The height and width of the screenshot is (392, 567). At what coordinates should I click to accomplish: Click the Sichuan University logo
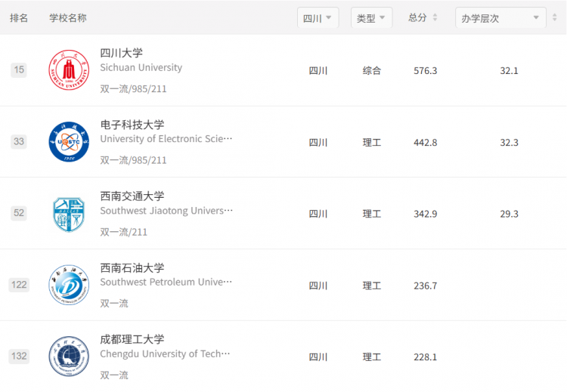69,69
